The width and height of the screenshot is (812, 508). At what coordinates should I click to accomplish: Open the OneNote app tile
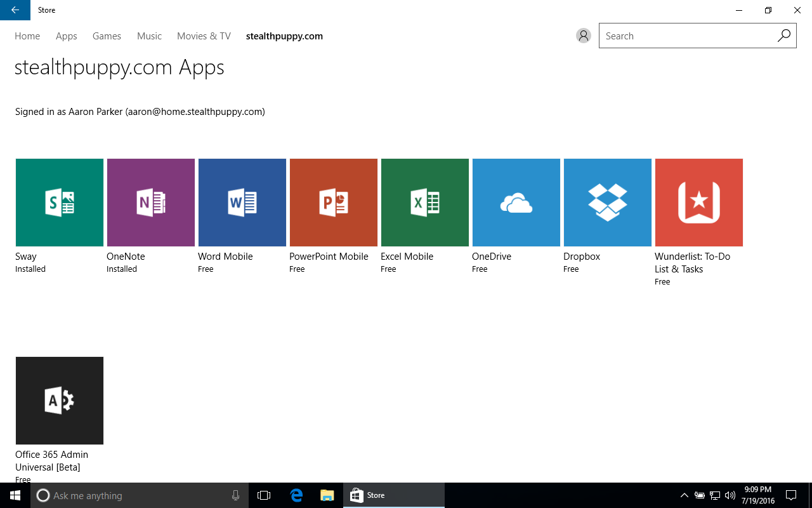(x=151, y=203)
